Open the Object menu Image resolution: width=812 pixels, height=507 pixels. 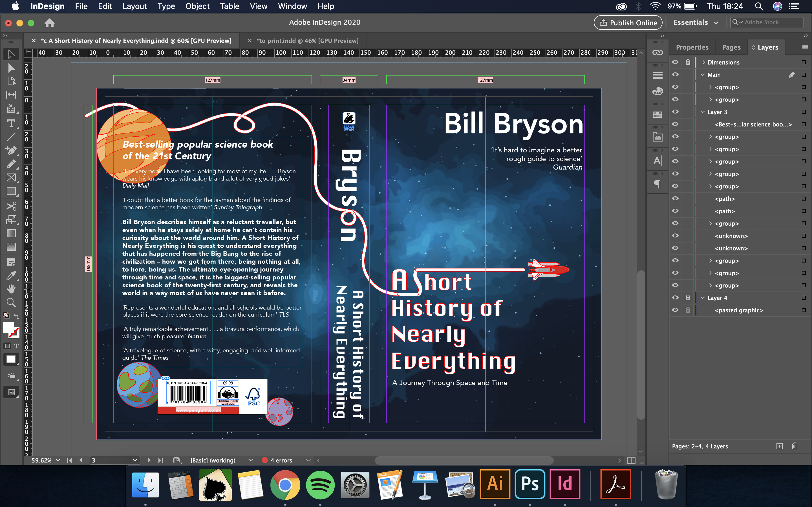tap(197, 6)
